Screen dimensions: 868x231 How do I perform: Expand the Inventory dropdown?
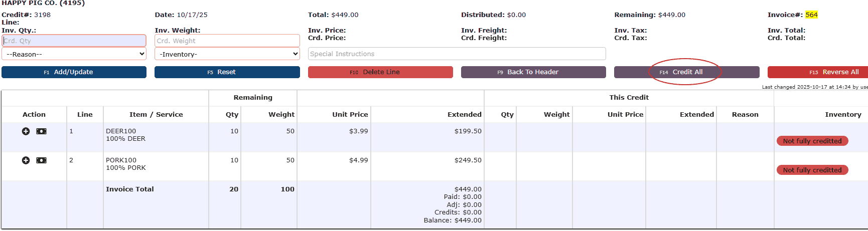(227, 54)
